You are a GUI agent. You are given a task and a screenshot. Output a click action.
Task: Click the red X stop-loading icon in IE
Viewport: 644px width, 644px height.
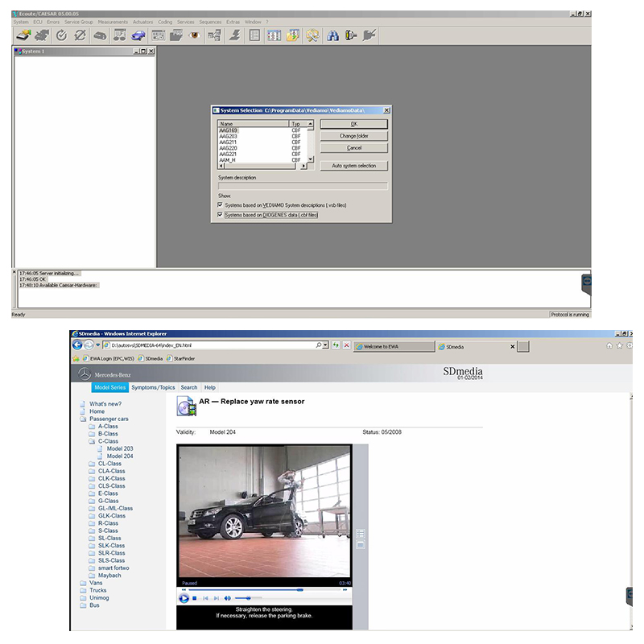(347, 345)
